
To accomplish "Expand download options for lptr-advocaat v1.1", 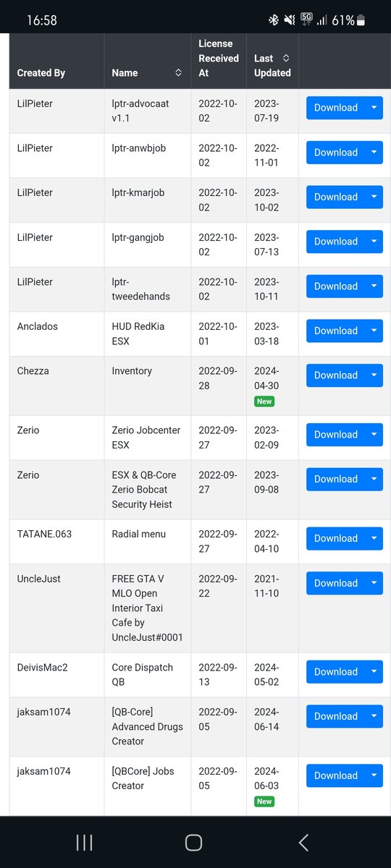I will (x=374, y=108).
